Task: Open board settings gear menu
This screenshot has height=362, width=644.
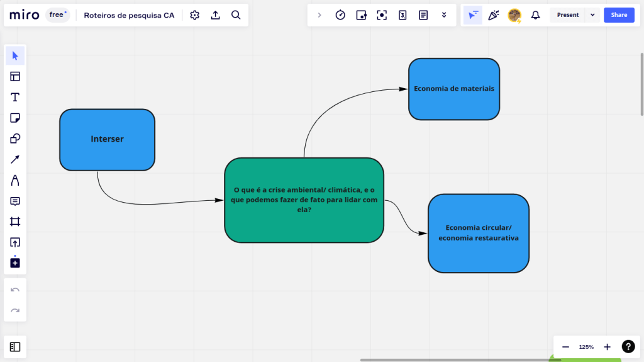Action: point(194,15)
